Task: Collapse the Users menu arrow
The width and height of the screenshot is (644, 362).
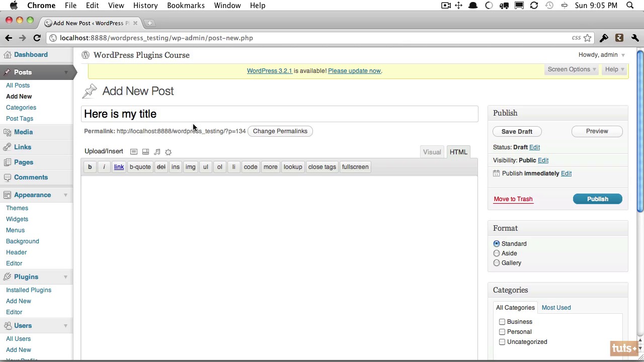Action: click(66, 326)
